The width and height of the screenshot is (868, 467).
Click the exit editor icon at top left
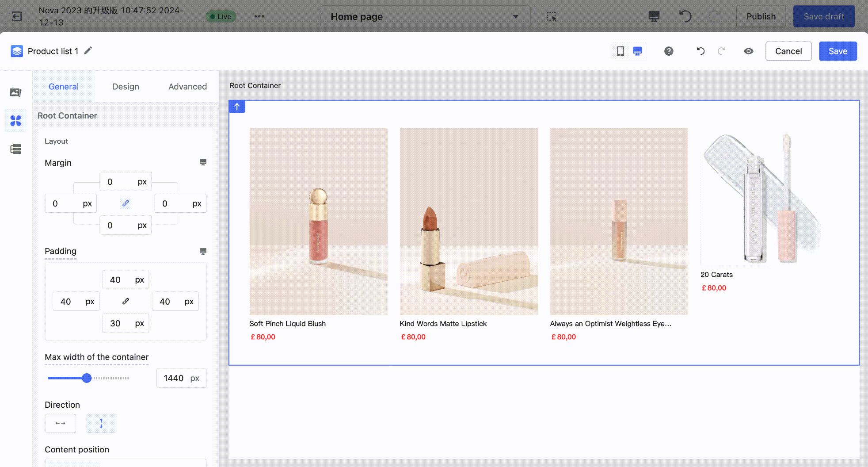[x=17, y=16]
